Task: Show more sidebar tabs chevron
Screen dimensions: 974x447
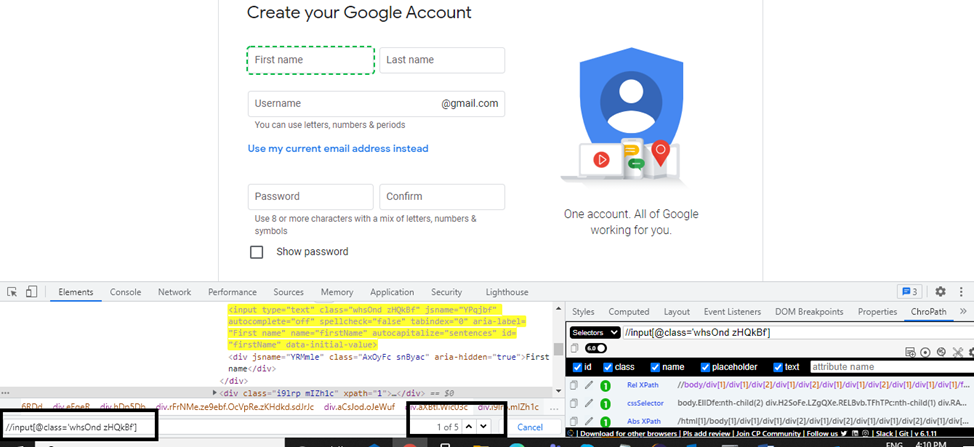Action: coord(963,311)
